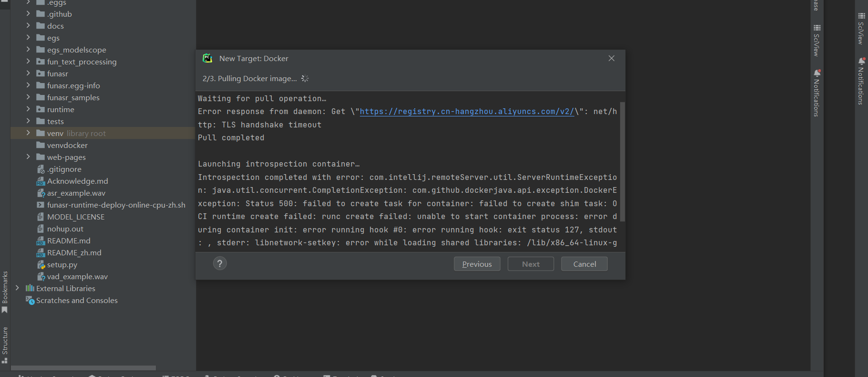Select the runtime package folder icon

pyautogui.click(x=41, y=109)
